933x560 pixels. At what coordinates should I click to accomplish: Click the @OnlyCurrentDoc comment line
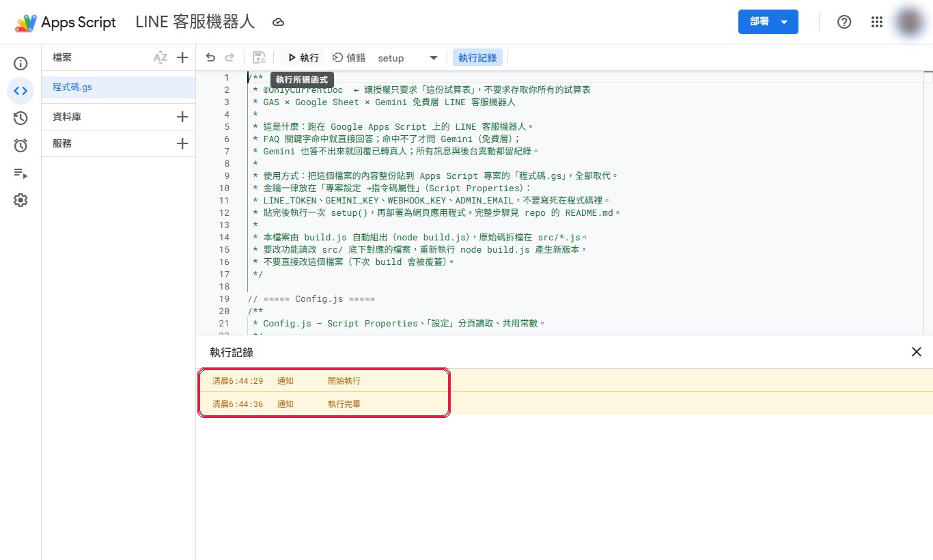(421, 89)
